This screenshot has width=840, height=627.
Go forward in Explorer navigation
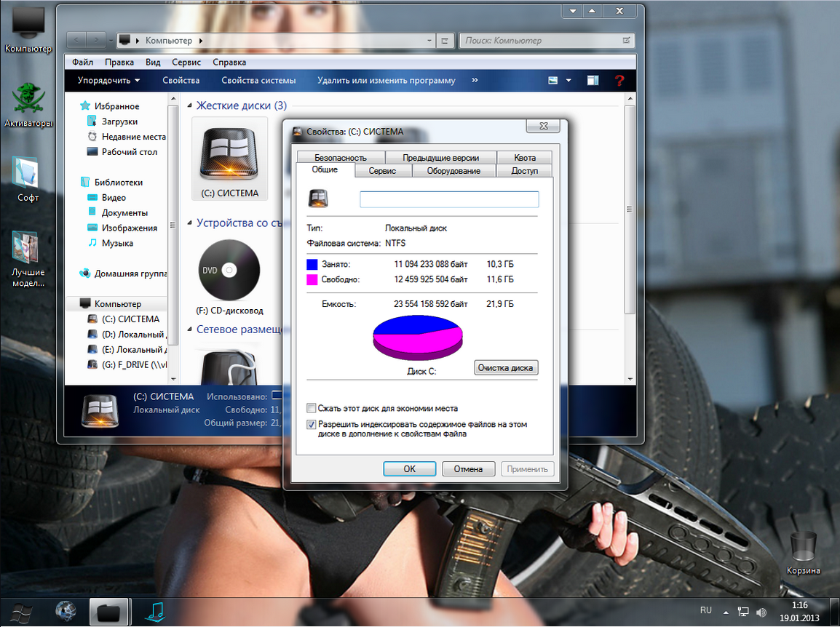[96, 40]
